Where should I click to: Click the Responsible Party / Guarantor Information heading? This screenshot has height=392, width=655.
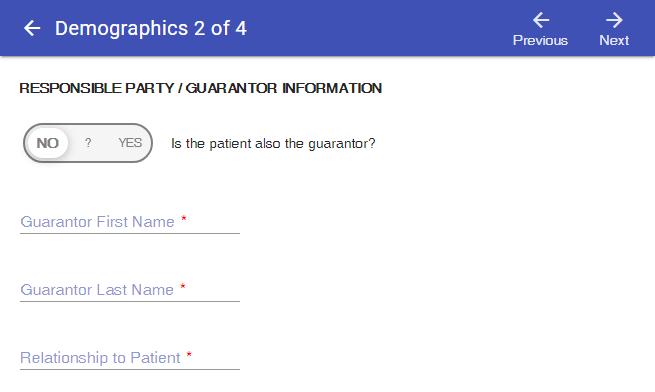tap(201, 88)
